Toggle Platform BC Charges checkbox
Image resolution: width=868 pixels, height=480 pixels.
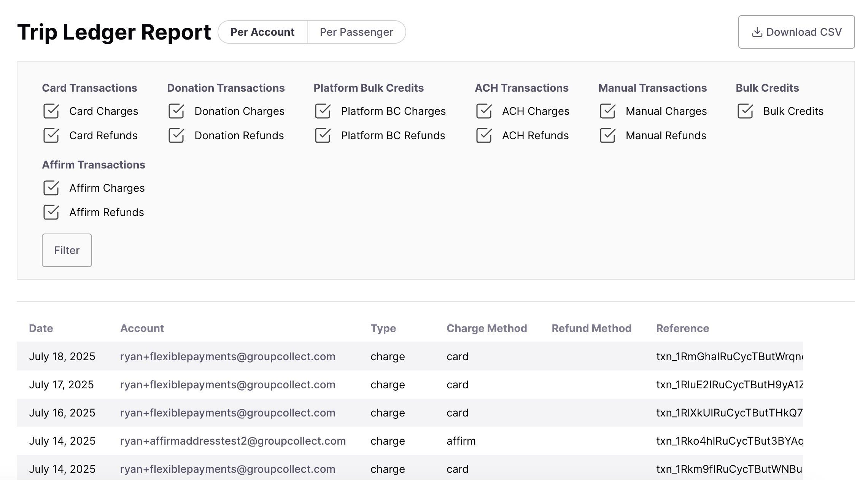coord(323,111)
